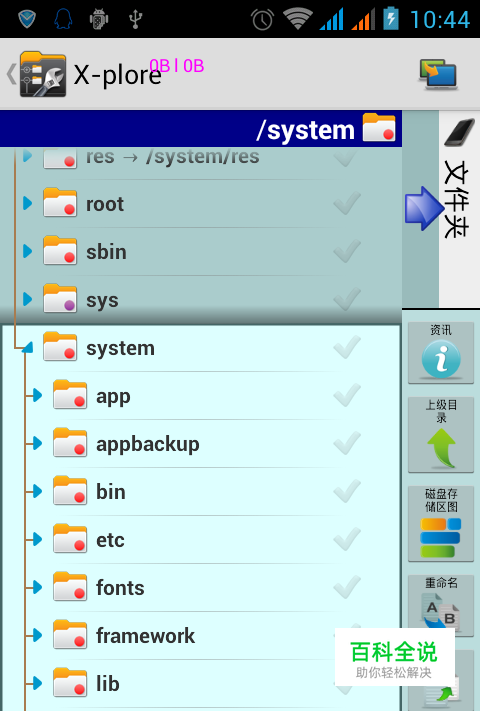Check the mark for the sbin folder

click(x=347, y=251)
